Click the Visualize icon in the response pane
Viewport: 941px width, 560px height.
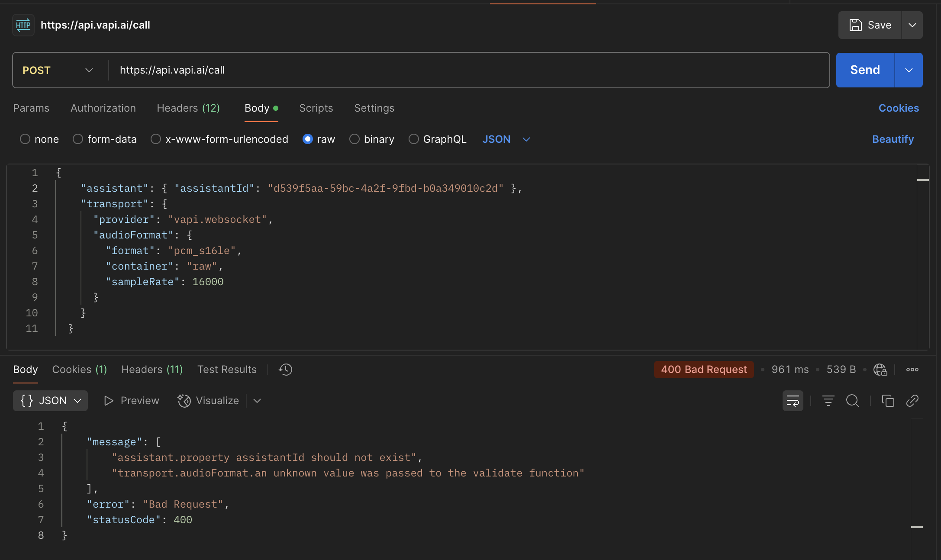pyautogui.click(x=184, y=401)
